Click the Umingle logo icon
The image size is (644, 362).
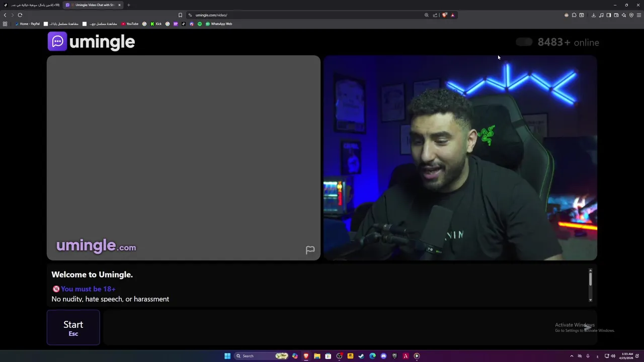coord(57,41)
